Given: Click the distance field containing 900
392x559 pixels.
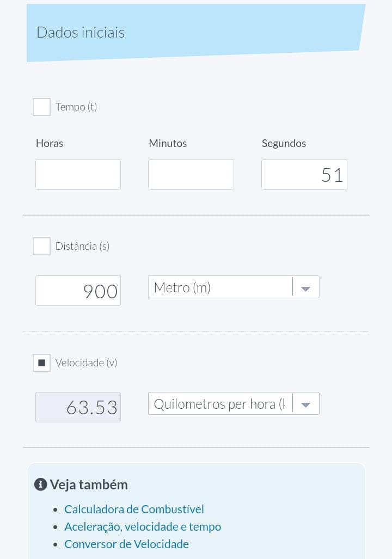Looking at the screenshot, I should 78,291.
